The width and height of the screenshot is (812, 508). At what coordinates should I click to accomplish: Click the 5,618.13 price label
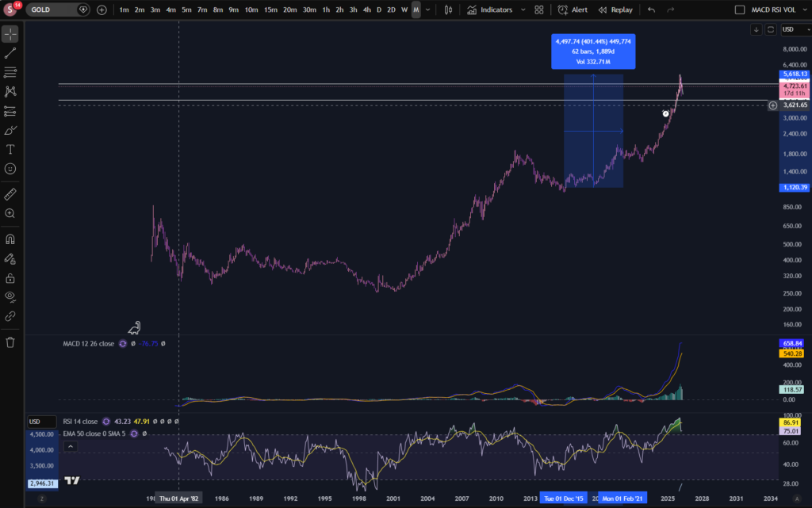click(795, 74)
